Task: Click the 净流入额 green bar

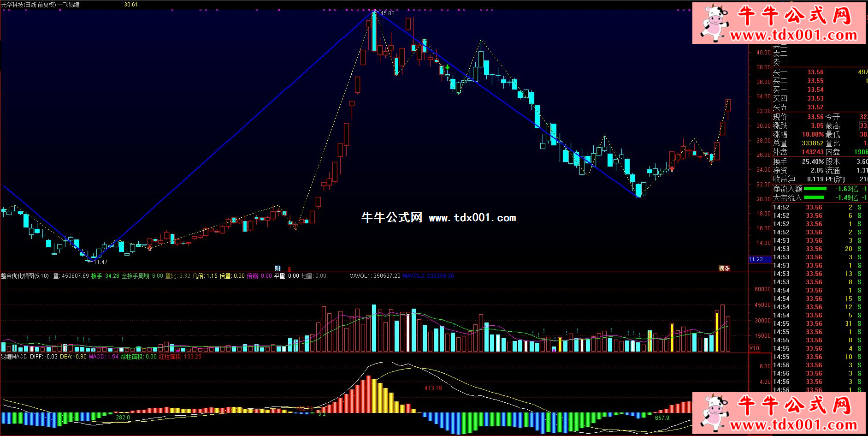Action: 815,189
